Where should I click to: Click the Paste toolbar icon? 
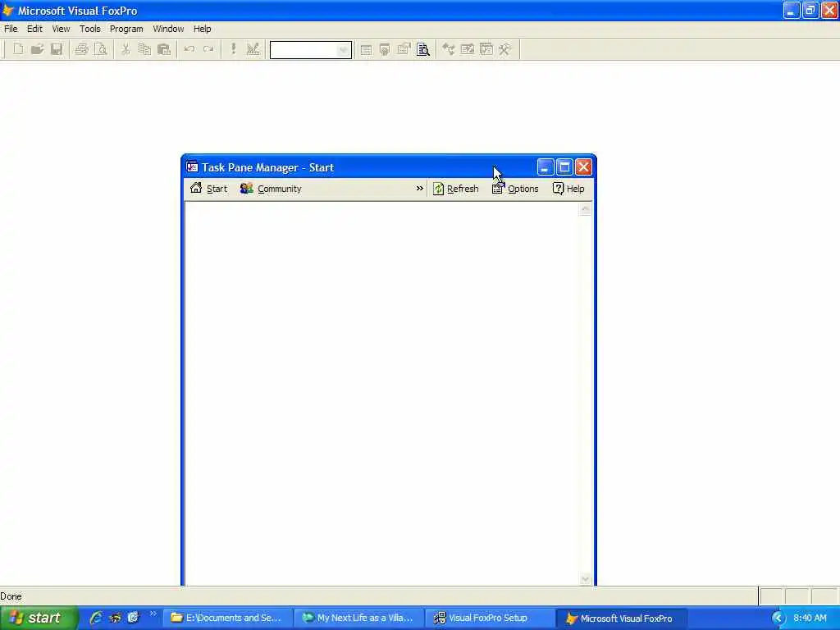coord(164,50)
